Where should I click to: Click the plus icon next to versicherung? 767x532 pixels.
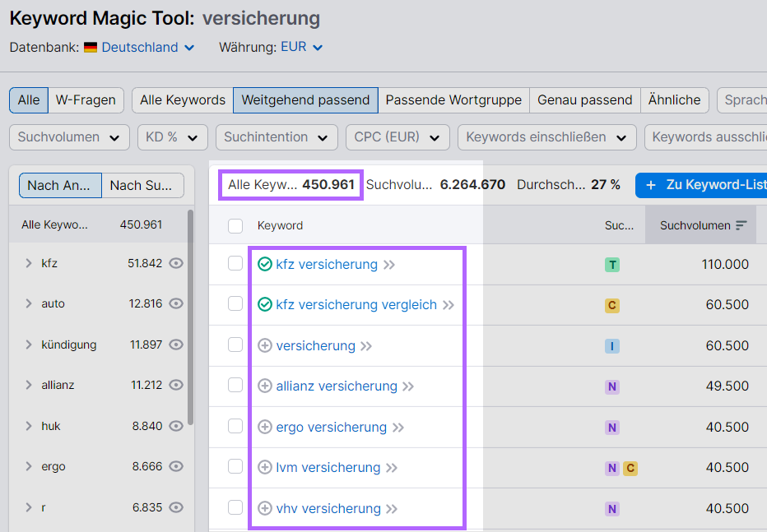coord(265,345)
